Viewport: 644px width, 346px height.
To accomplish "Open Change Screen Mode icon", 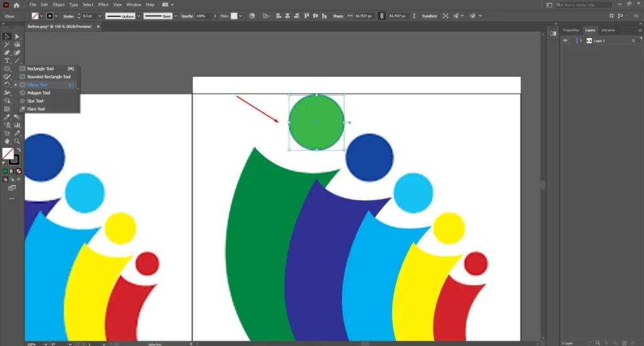I will (12, 188).
